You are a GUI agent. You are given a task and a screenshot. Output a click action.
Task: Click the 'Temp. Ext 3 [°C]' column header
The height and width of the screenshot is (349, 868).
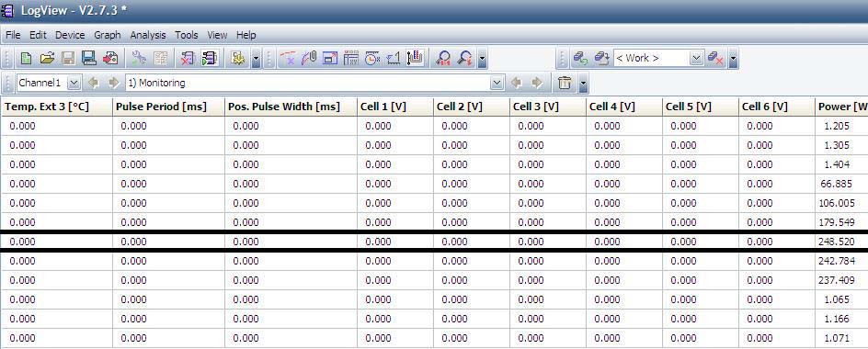(56, 107)
